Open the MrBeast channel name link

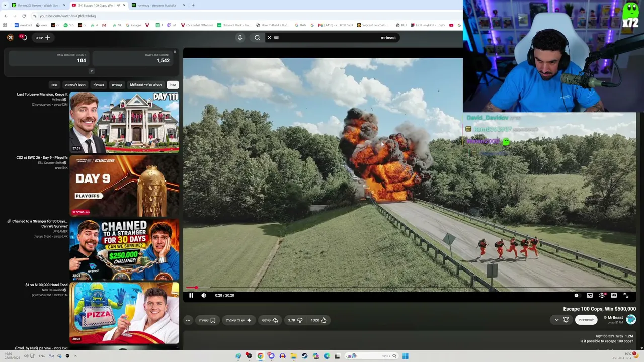615,318
